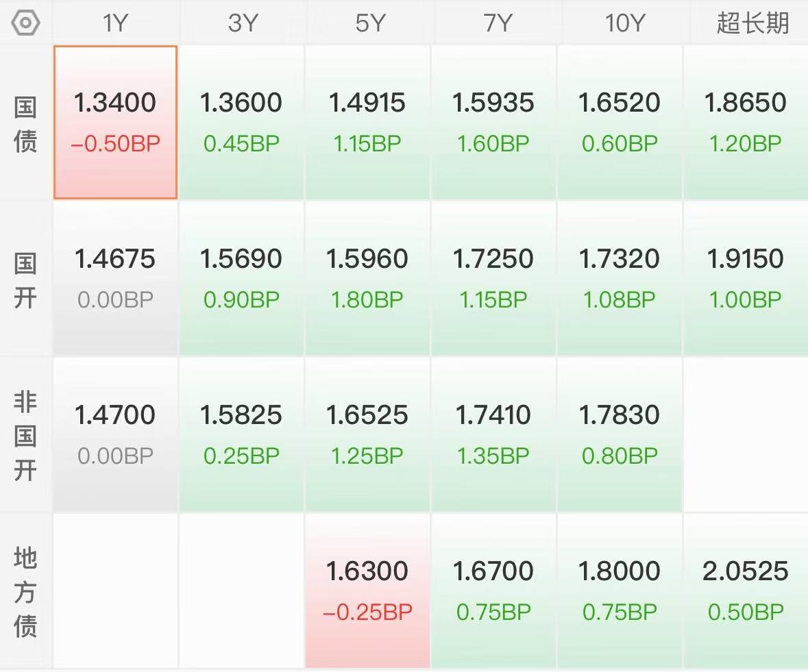Open 国债 10Y yield 1.6520 cell
The image size is (808, 672).
point(620,122)
